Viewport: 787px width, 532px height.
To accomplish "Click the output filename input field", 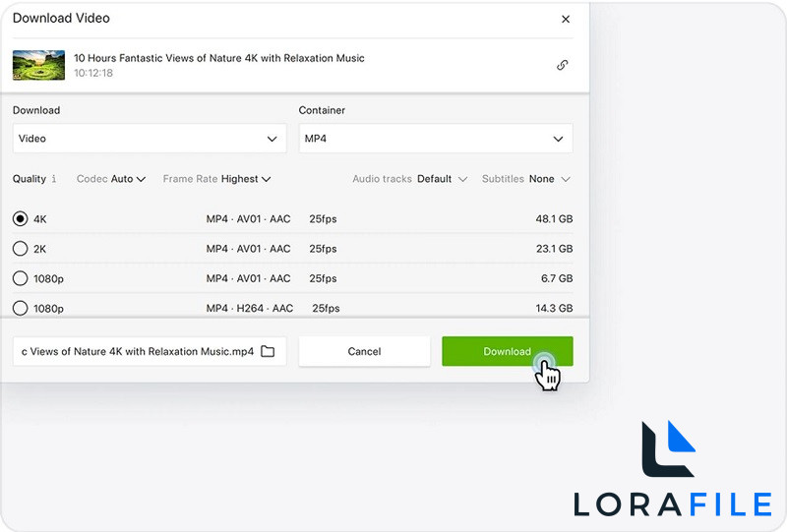I will (x=150, y=351).
